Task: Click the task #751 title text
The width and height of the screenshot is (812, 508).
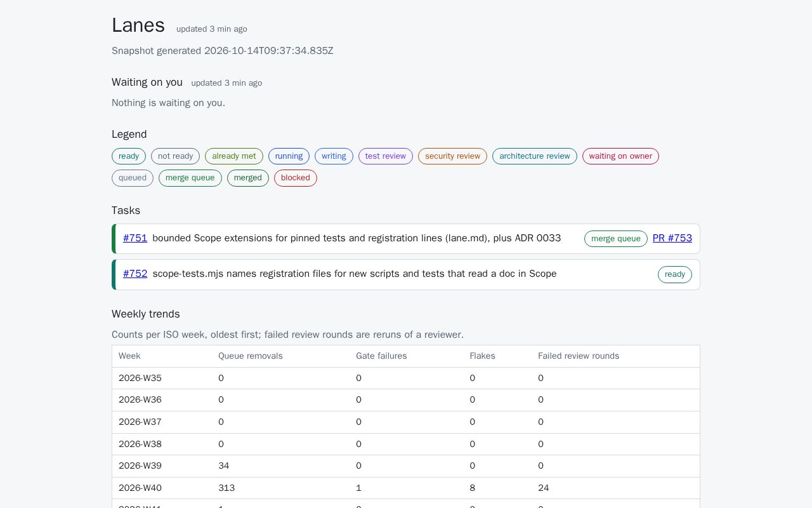Action: [357, 238]
